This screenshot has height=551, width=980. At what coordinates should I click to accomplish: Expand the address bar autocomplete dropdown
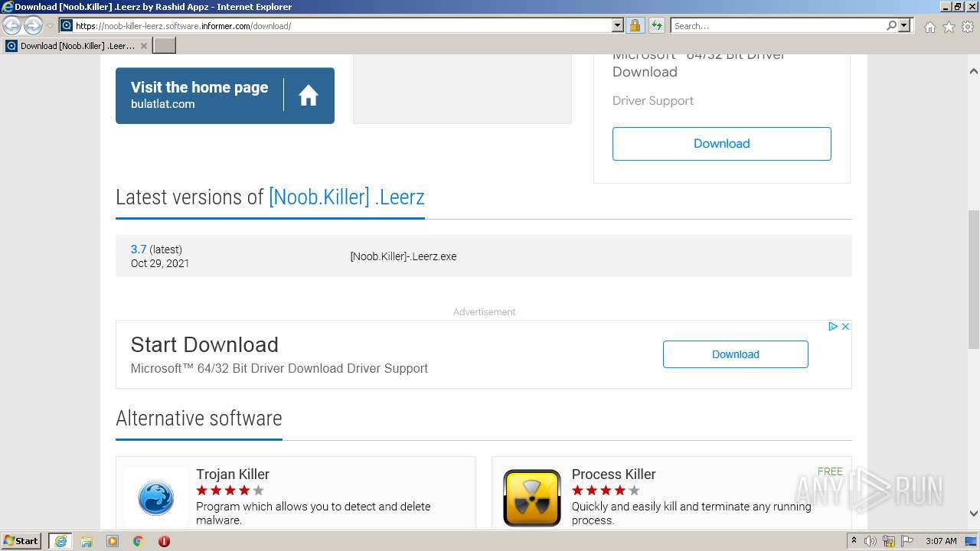click(x=618, y=26)
